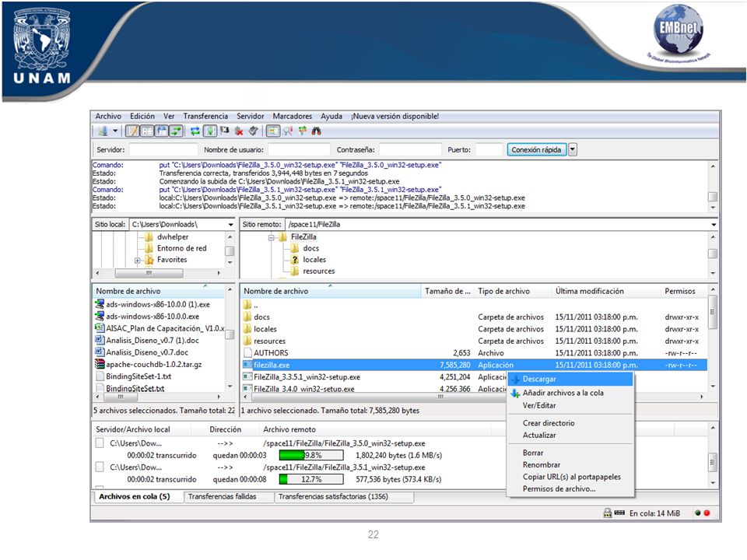The height and width of the screenshot is (560, 747).
Task: Open the Edición menu
Action: pos(142,116)
